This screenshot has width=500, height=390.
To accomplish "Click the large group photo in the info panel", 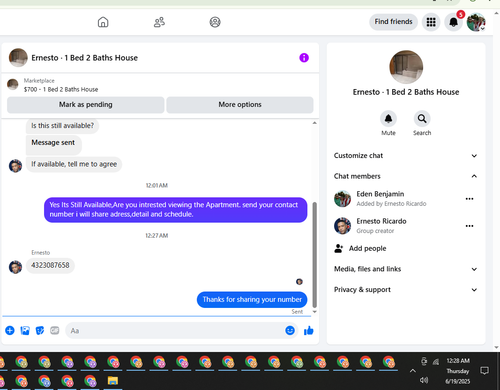I will 406,67.
